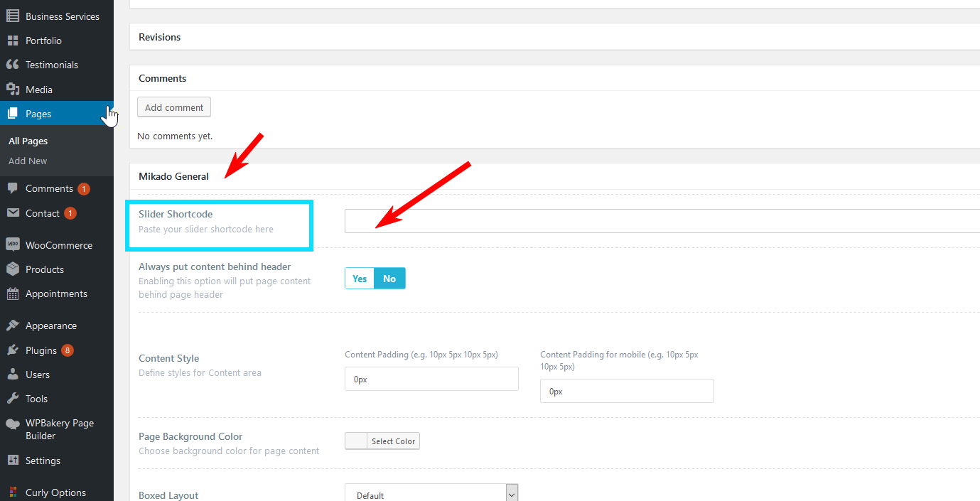The height and width of the screenshot is (501, 980).
Task: Click the 'No comments yet.' text
Action: pos(175,136)
